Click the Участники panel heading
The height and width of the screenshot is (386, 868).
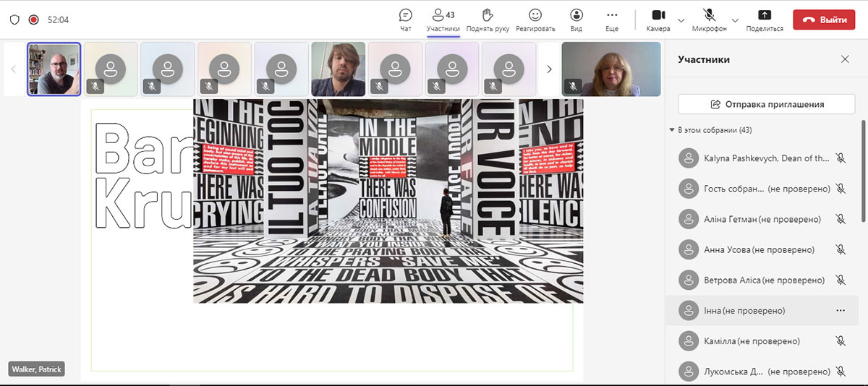point(704,59)
